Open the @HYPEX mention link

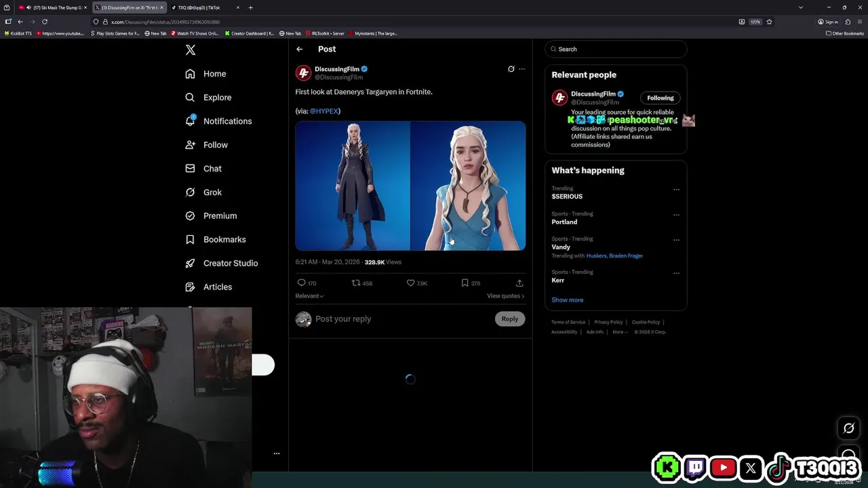coord(323,111)
